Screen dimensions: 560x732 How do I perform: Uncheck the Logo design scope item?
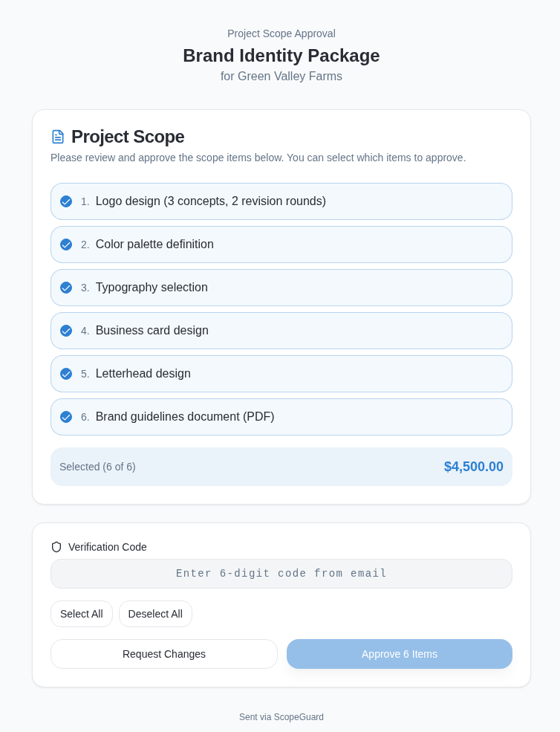(x=66, y=201)
